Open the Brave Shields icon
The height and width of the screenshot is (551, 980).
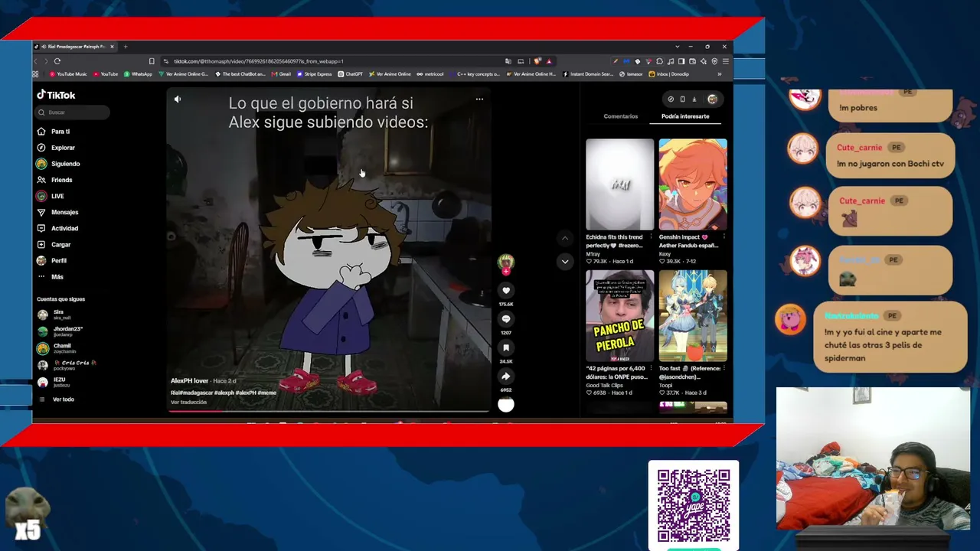point(537,61)
